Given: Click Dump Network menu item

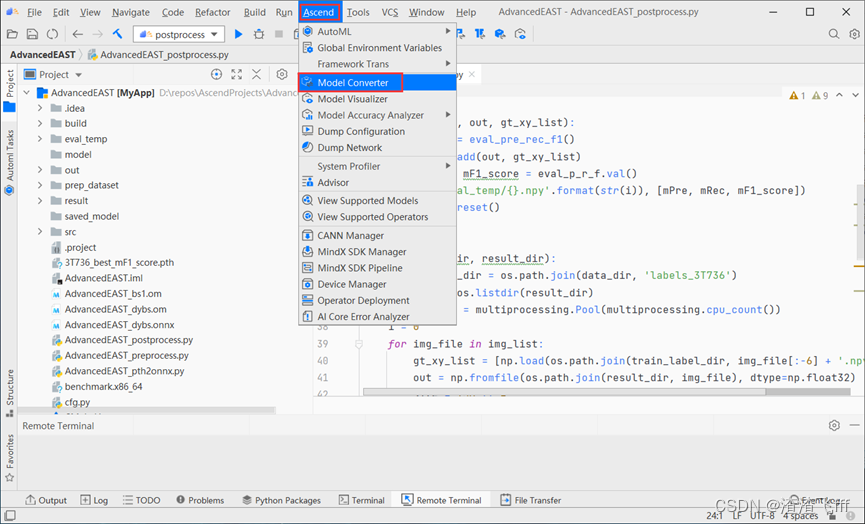Looking at the screenshot, I should [x=377, y=147].
